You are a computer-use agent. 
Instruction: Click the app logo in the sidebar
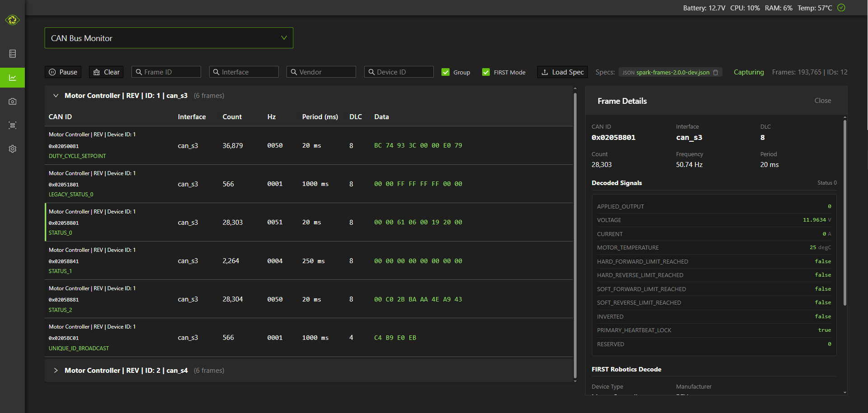12,20
